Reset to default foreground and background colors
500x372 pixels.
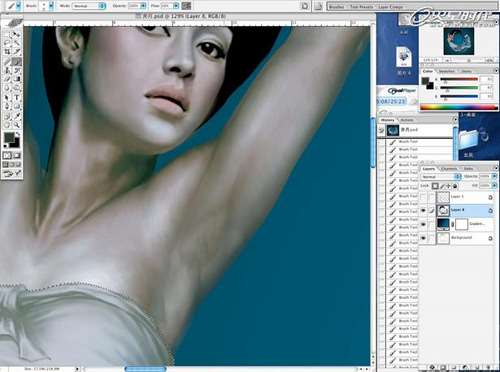click(x=5, y=146)
